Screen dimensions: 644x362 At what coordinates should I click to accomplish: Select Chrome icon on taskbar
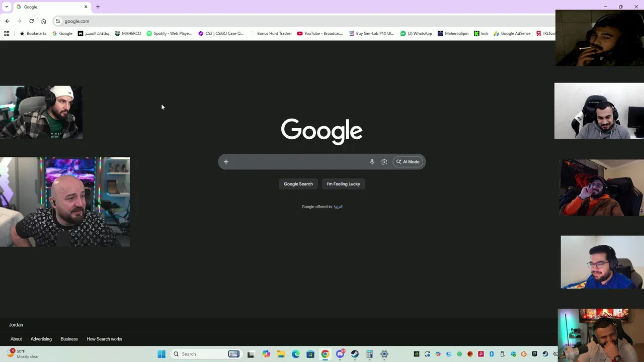coord(326,354)
